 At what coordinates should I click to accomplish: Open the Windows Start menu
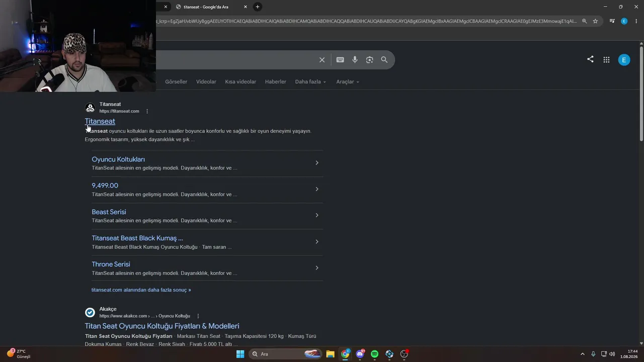(x=240, y=354)
